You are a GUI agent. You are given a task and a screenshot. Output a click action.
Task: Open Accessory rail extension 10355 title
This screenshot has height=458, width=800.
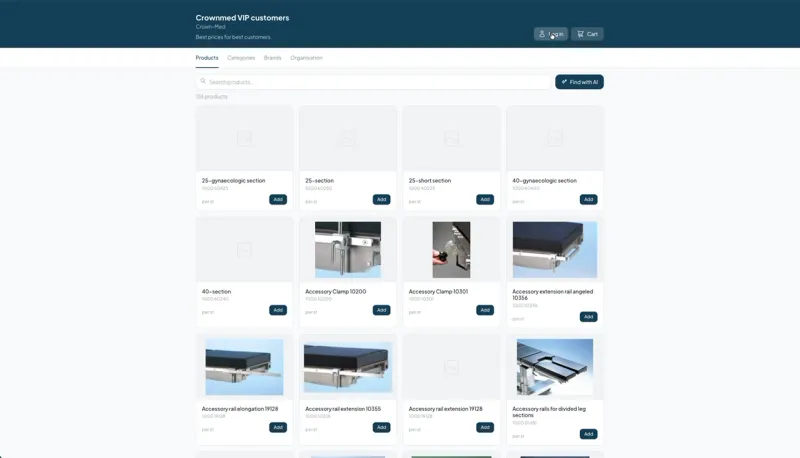(343, 409)
